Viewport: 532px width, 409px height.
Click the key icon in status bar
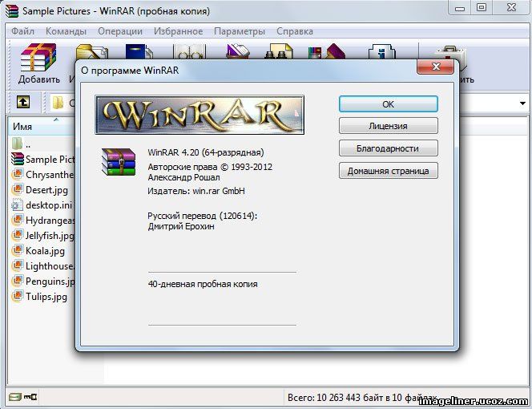(x=31, y=397)
